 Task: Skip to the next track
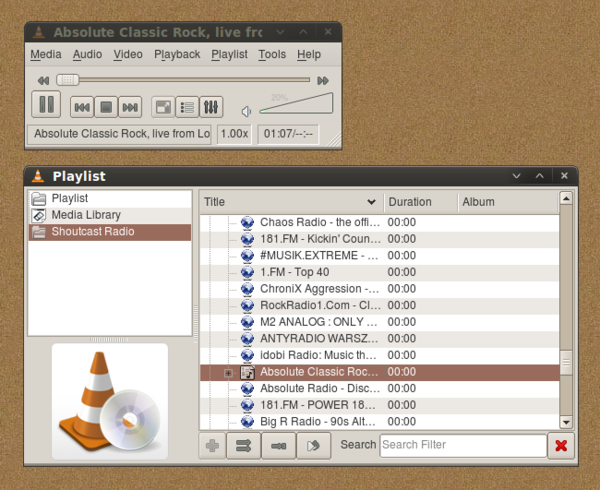pyautogui.click(x=130, y=107)
